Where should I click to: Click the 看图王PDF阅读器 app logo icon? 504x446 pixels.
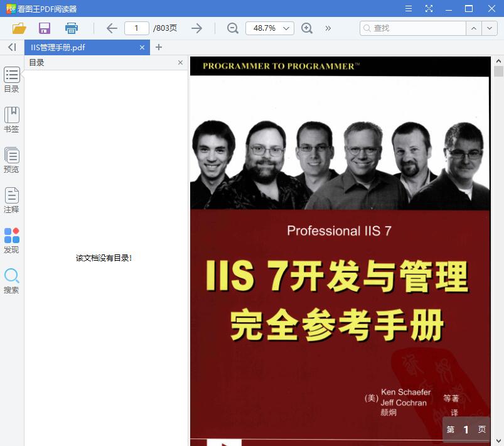(11, 9)
